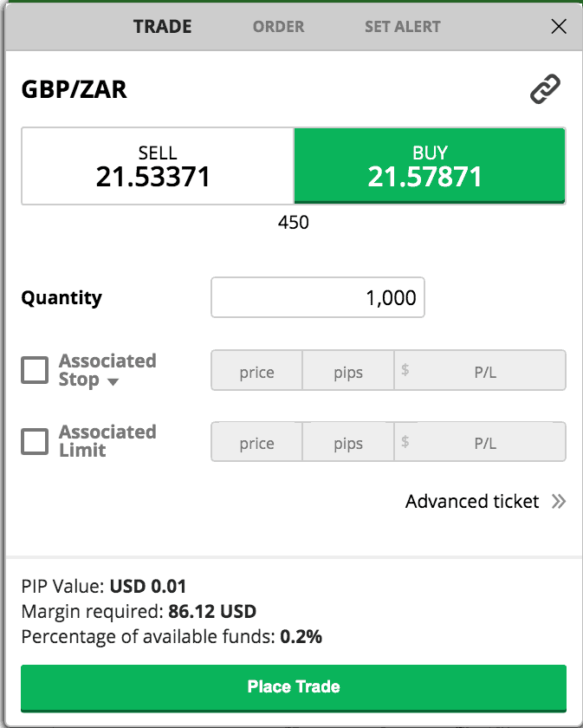The height and width of the screenshot is (728, 583).
Task: Expand the Associated Stop type dropdown arrow
Action: 113,381
